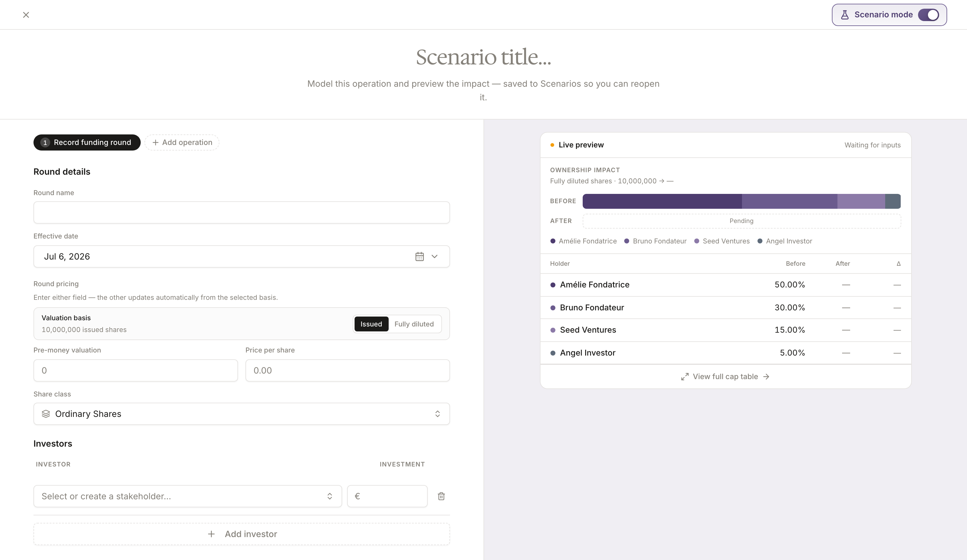Select the Record funding round operation tab
967x560 pixels.
(87, 142)
